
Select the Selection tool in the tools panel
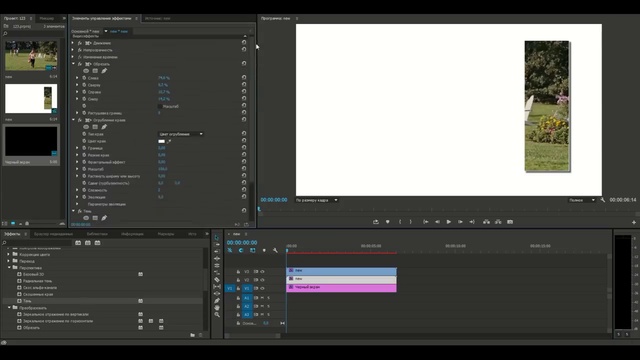click(x=217, y=237)
